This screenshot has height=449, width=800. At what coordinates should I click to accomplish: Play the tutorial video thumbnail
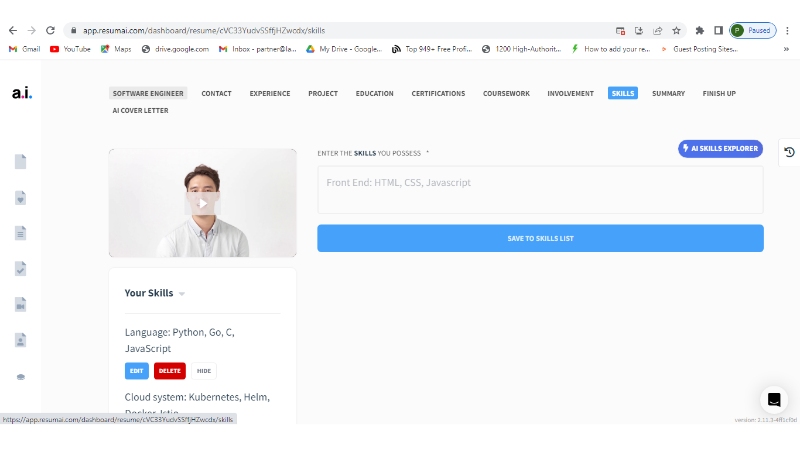(202, 203)
